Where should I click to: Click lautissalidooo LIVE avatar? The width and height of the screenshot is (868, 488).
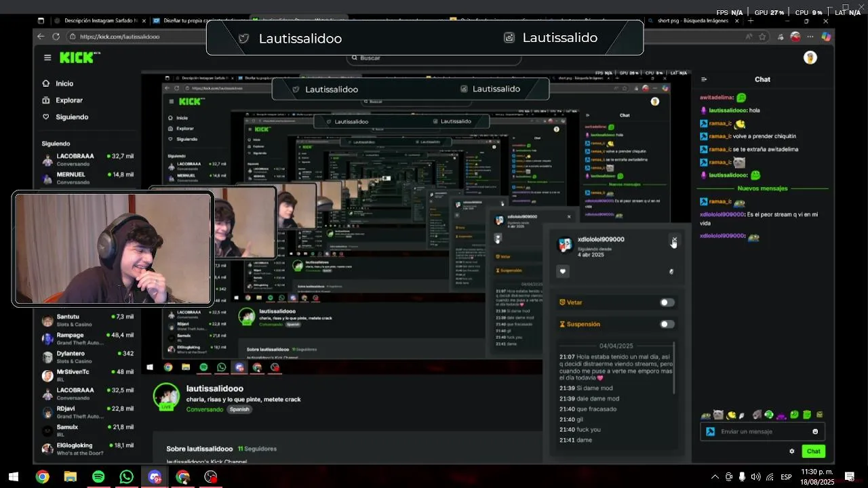coord(166,396)
